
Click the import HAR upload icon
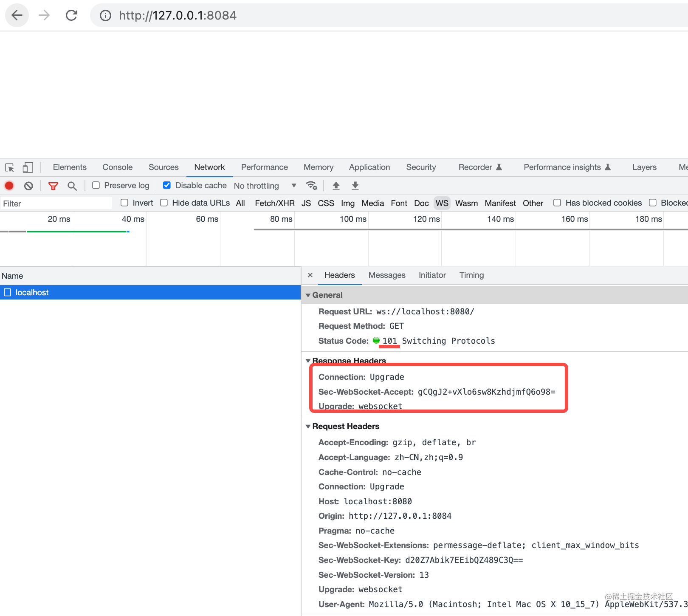pyautogui.click(x=336, y=186)
